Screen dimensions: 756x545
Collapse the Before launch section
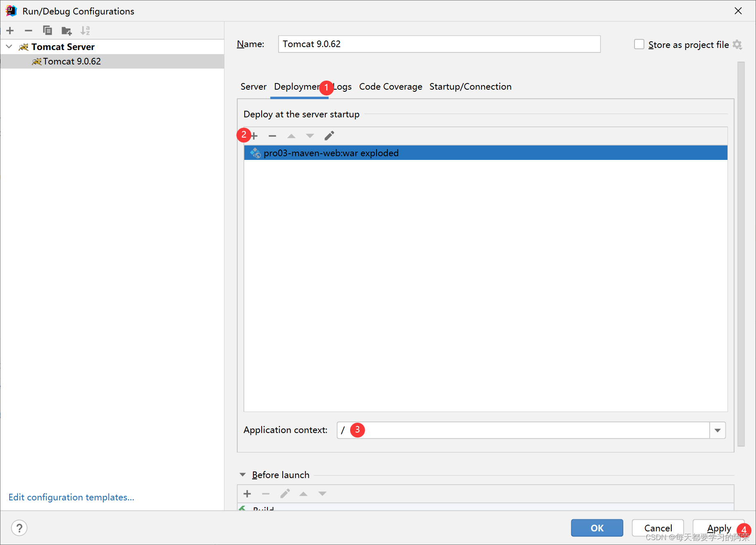tap(243, 475)
